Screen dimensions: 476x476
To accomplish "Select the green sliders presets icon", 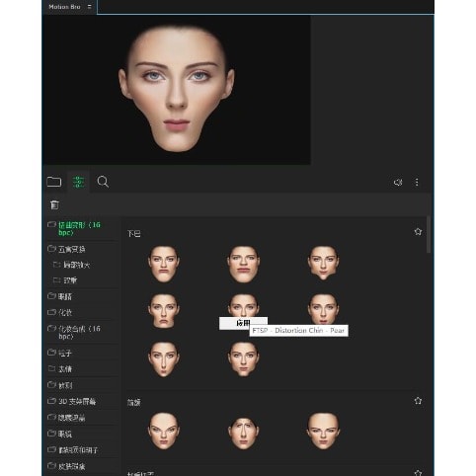I will (78, 182).
